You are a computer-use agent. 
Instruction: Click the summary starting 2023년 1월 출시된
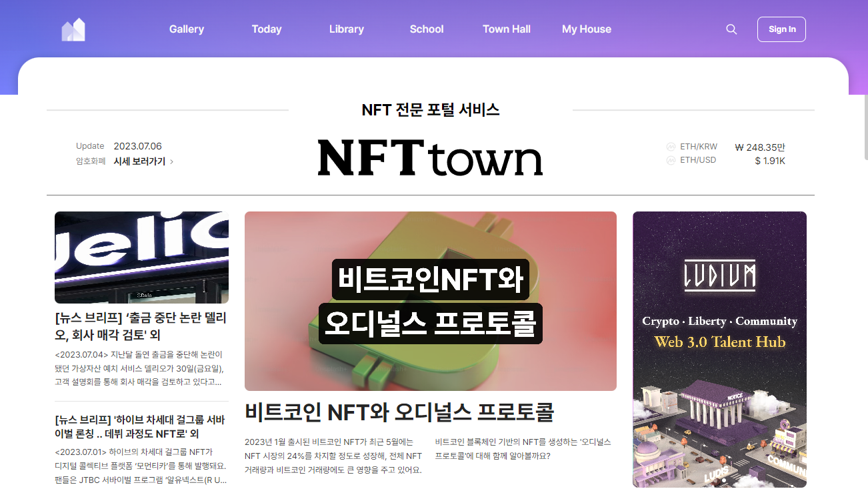[x=333, y=456]
